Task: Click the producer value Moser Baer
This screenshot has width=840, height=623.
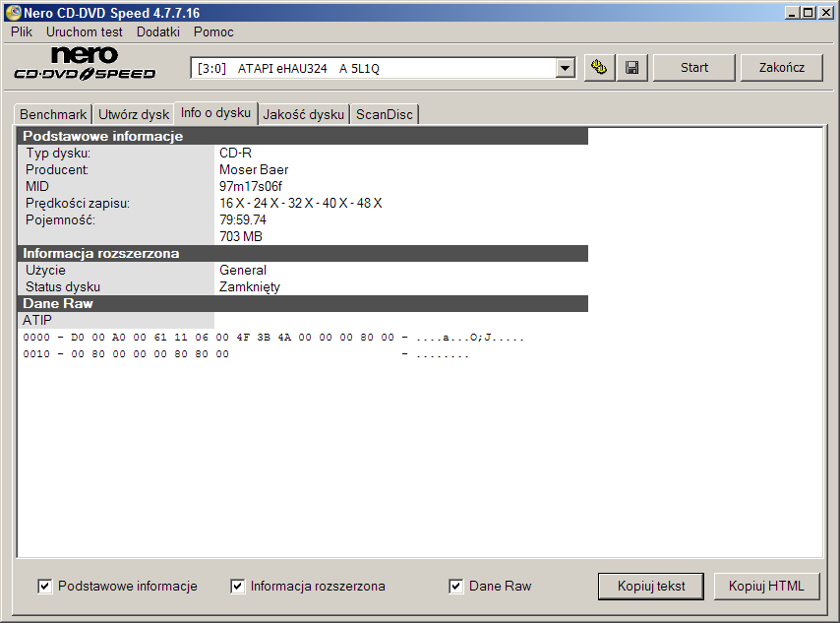Action: click(254, 169)
